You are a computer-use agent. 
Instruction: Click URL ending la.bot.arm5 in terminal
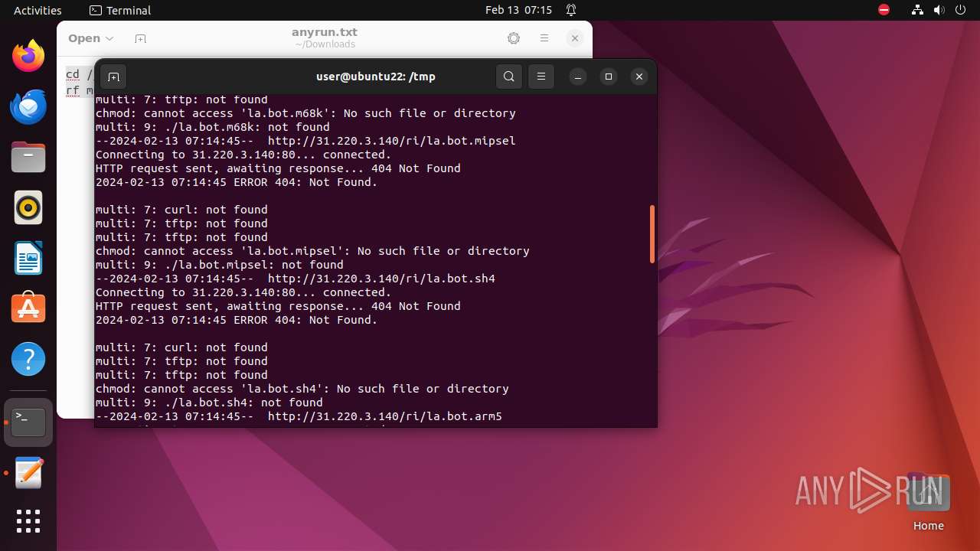tap(384, 416)
